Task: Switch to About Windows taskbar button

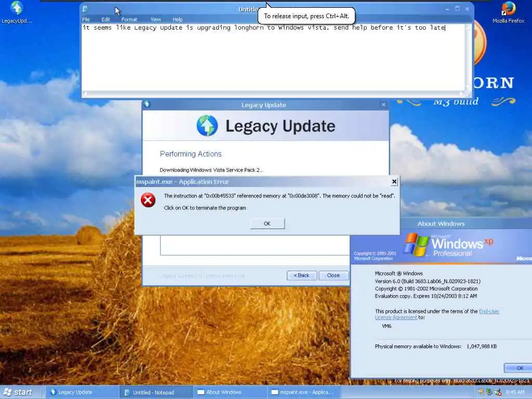Action: pyautogui.click(x=229, y=392)
